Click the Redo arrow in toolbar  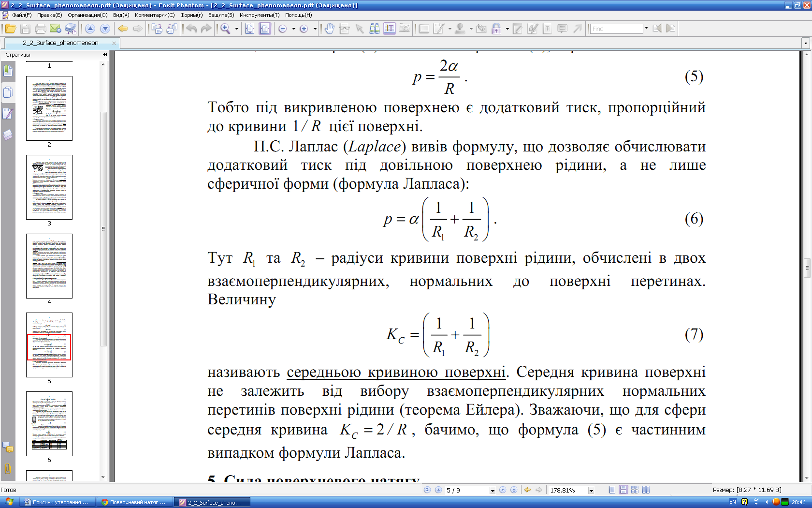pos(206,29)
